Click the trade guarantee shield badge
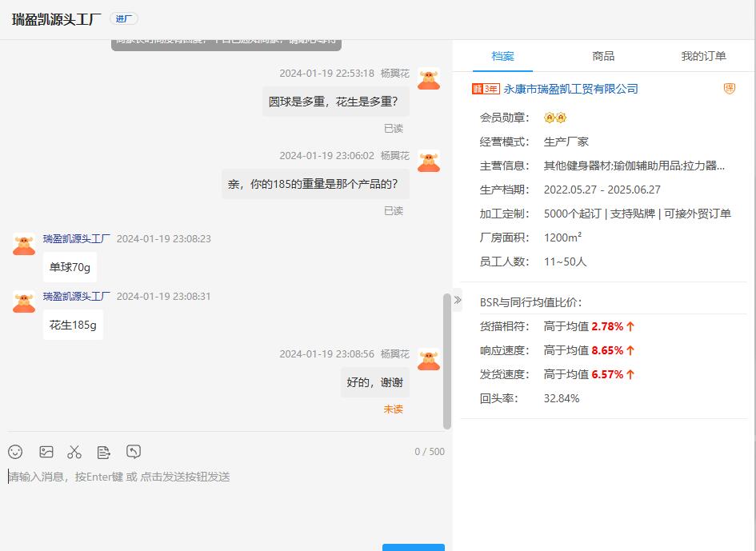The width and height of the screenshot is (756, 551). pos(729,89)
